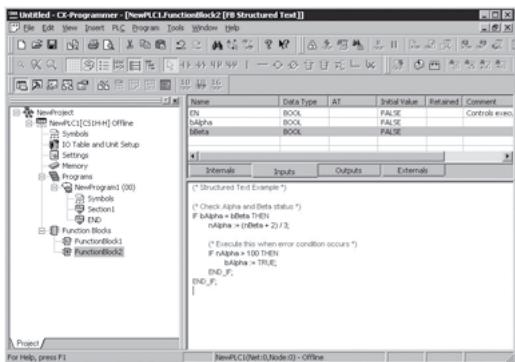Create a new project with New icon
The height and width of the screenshot is (362, 515).
21,45
